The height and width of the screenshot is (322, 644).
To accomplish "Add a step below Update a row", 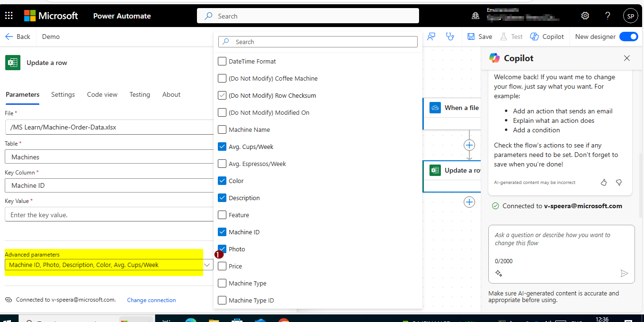I will pyautogui.click(x=469, y=202).
